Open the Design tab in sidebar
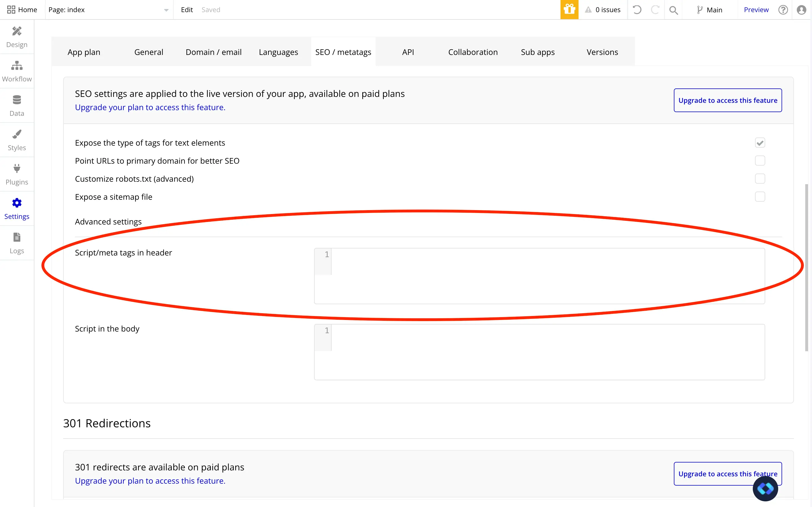812x507 pixels. [x=17, y=37]
